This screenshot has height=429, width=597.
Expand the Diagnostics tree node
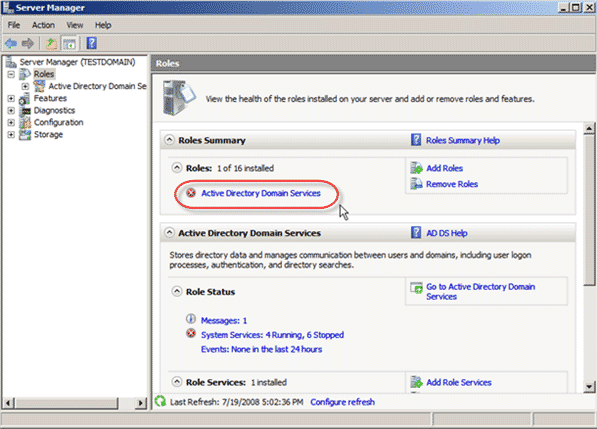coord(11,111)
